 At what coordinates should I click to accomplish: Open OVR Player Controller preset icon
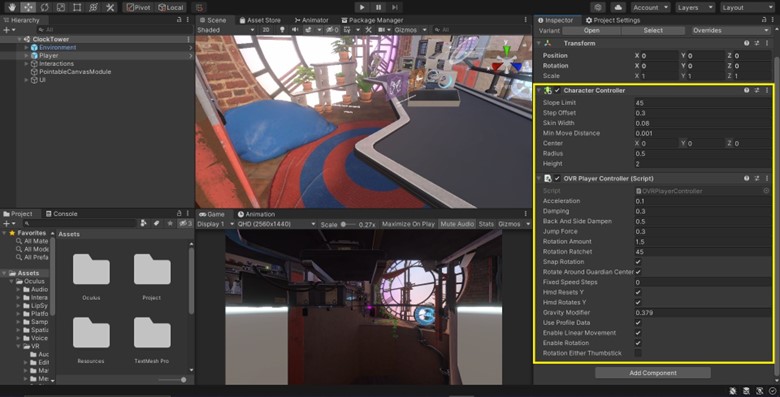(757, 178)
